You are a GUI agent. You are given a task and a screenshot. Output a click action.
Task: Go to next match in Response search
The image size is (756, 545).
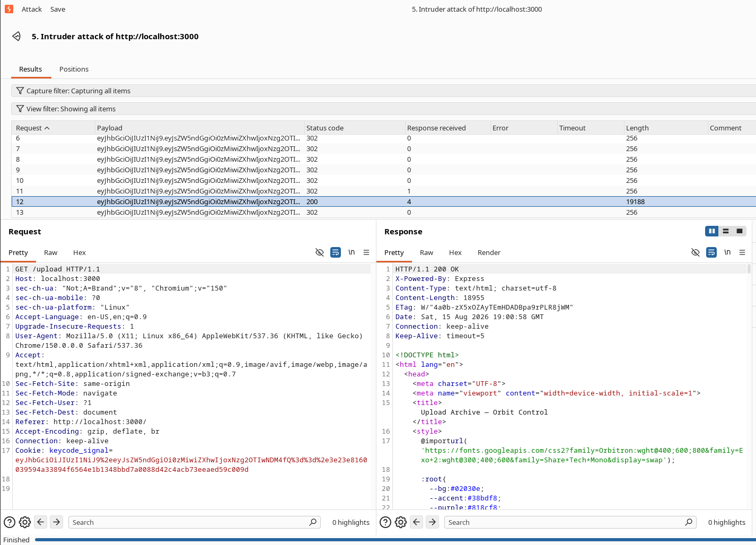(x=433, y=522)
